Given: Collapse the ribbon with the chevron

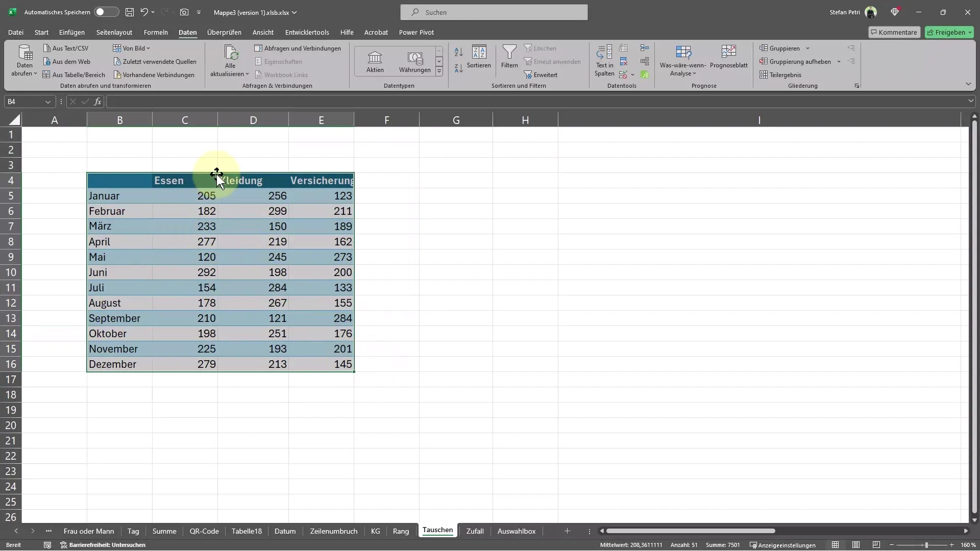Looking at the screenshot, I should (x=968, y=84).
